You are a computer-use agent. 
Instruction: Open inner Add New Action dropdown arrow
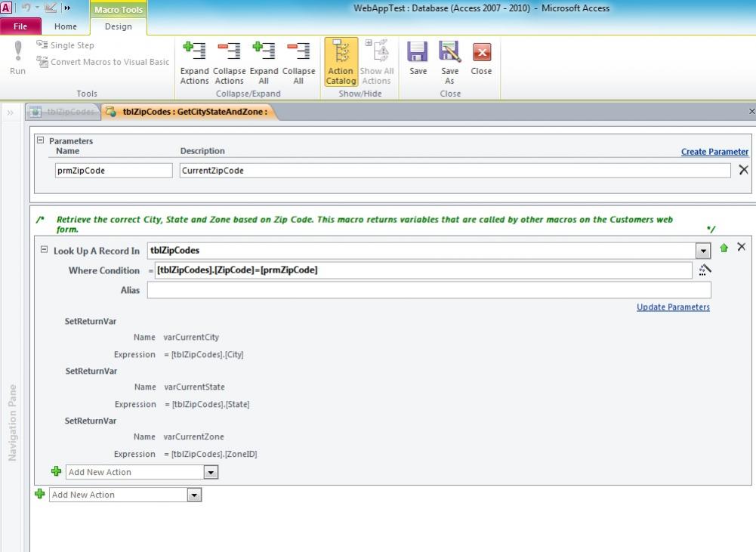211,473
